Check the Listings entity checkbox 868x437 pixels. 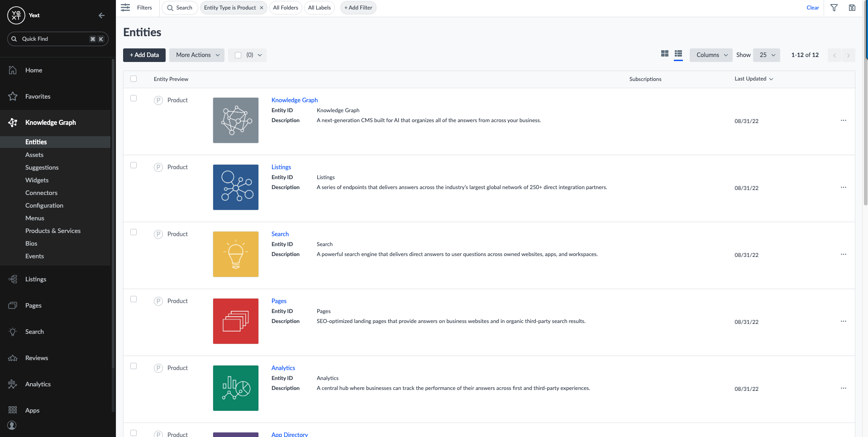(134, 165)
